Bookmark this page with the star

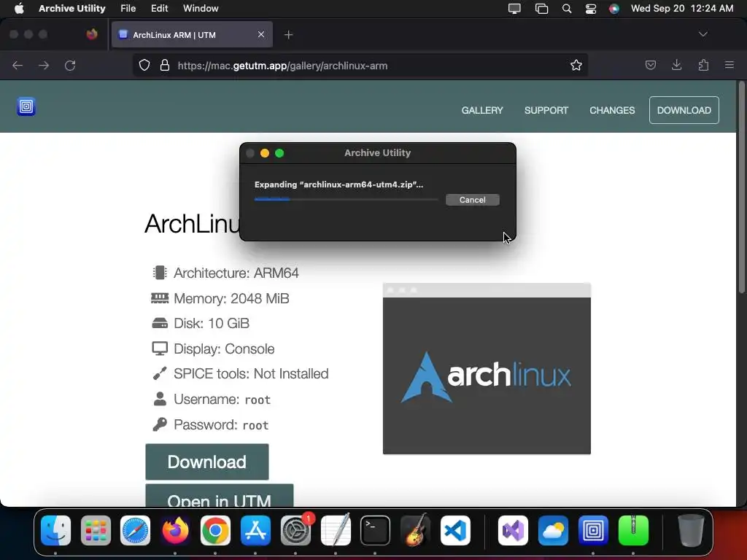click(576, 65)
